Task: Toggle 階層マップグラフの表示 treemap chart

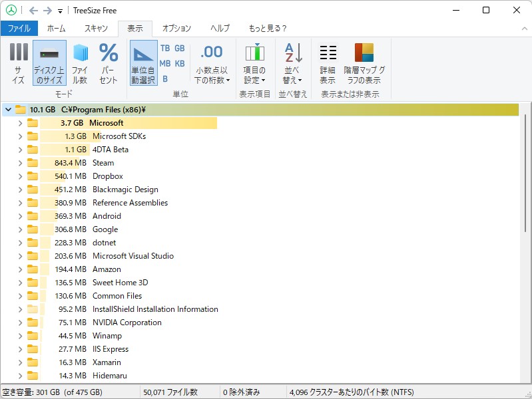Action: tap(364, 63)
